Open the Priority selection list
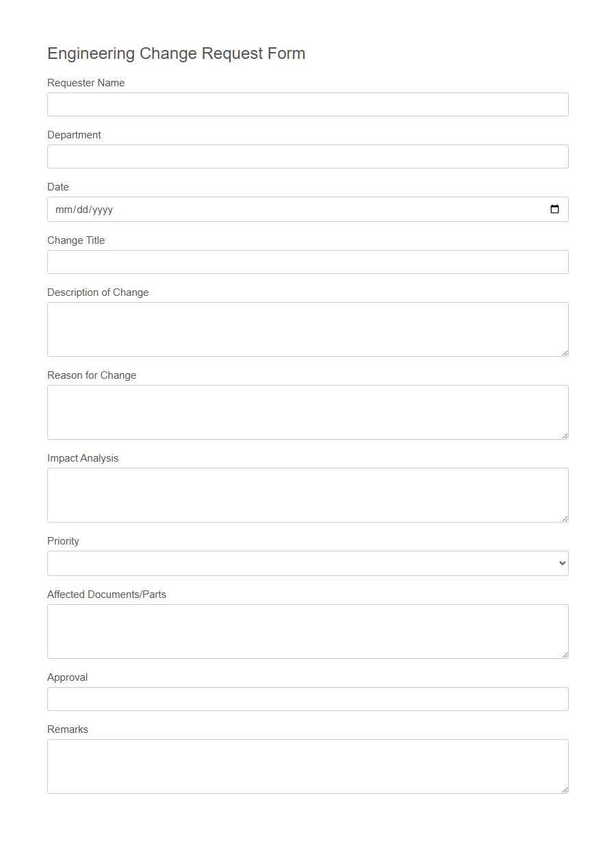 click(308, 563)
